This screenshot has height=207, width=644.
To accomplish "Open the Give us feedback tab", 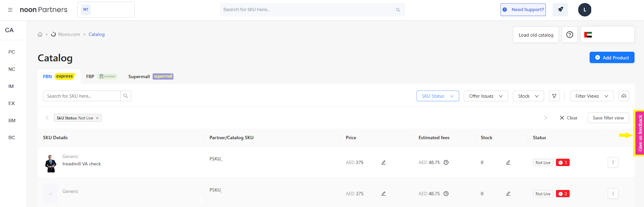I will pyautogui.click(x=640, y=133).
